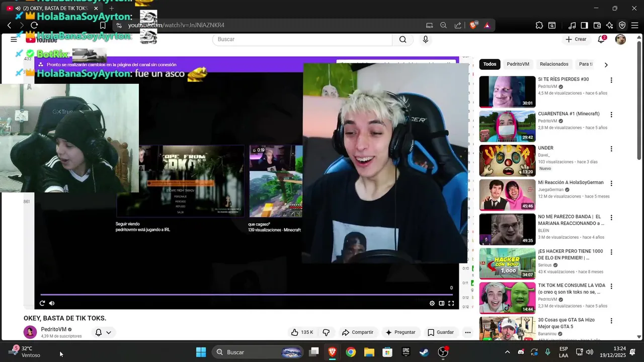The width and height of the screenshot is (644, 362).
Task: Open the Compartir share dialog
Action: (357, 332)
